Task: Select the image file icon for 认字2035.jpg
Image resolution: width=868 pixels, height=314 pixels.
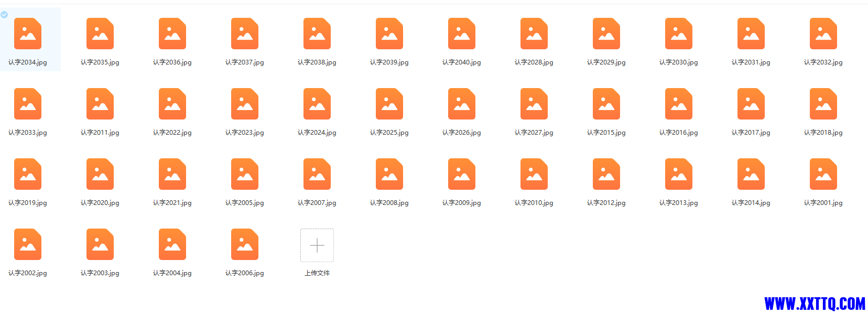Action: click(100, 34)
